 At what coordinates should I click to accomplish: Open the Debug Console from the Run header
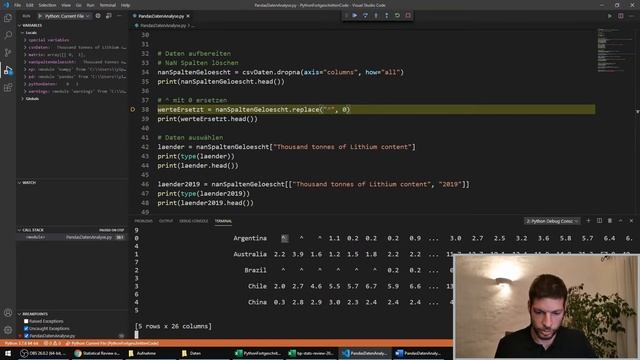(x=109, y=16)
